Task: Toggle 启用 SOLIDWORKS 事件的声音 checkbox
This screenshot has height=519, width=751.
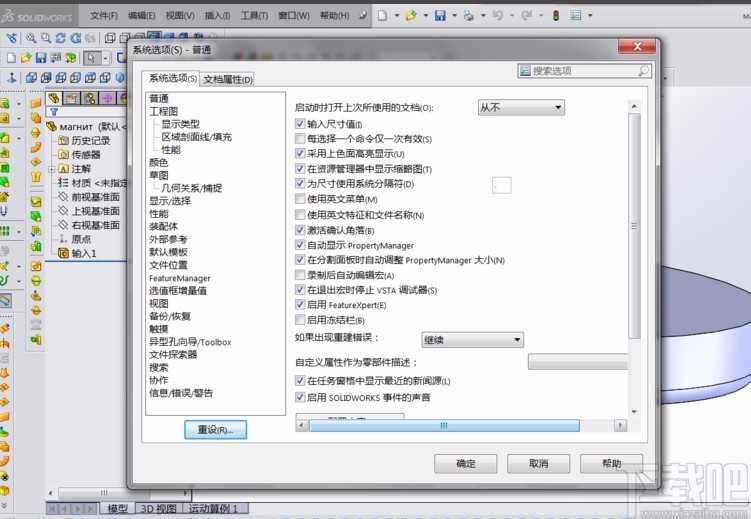Action: pos(300,397)
